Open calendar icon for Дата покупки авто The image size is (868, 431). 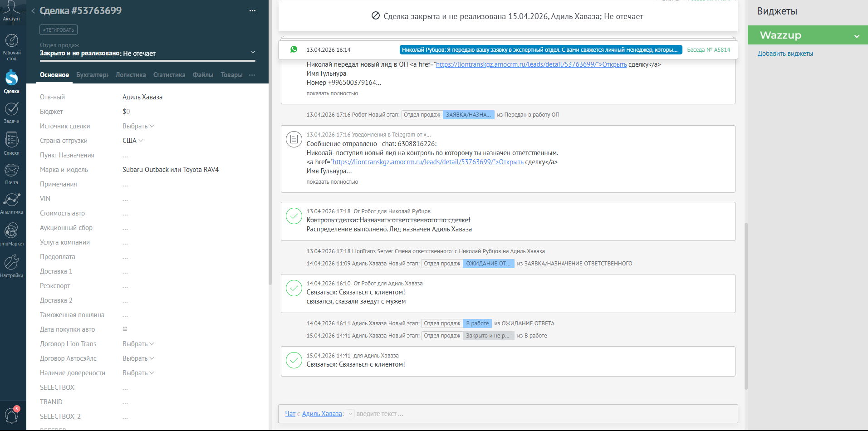pyautogui.click(x=125, y=329)
